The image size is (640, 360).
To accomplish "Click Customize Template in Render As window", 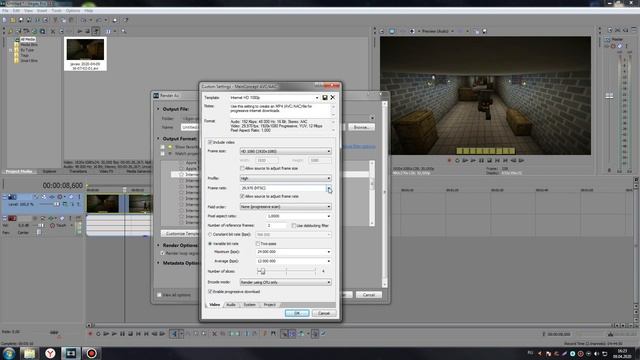I will coord(181,233).
